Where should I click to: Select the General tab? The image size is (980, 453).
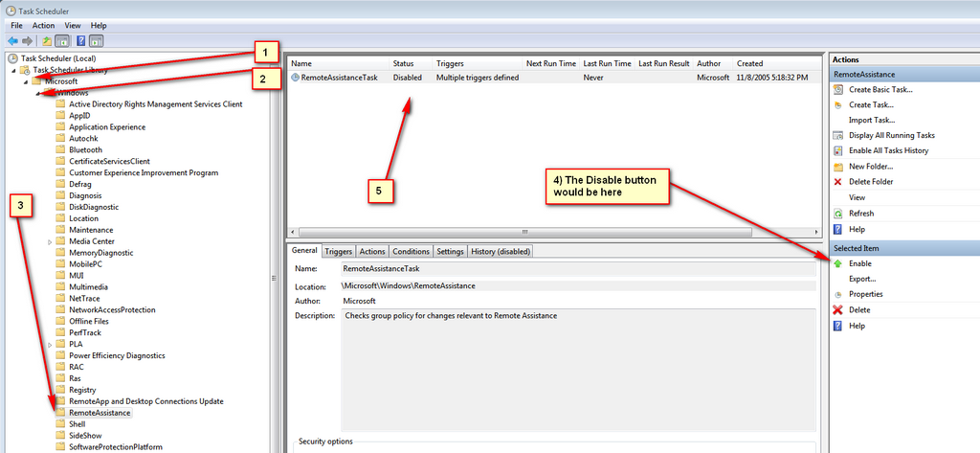[x=305, y=250]
